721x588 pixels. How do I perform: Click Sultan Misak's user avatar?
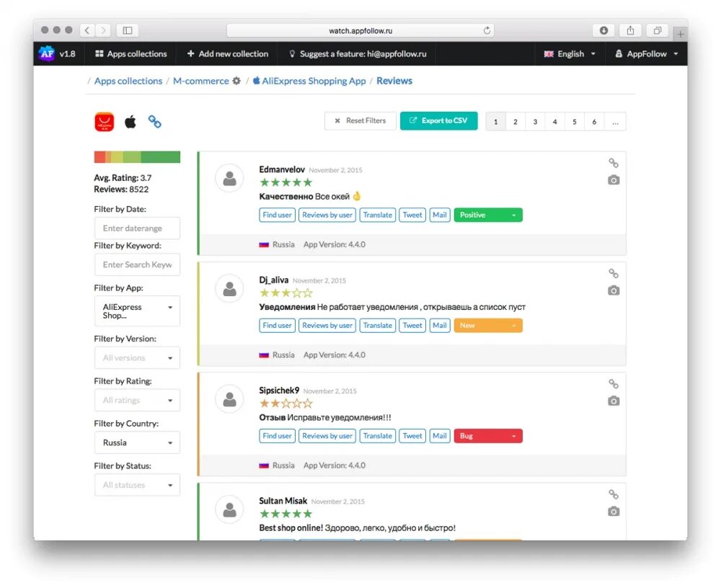(x=229, y=509)
